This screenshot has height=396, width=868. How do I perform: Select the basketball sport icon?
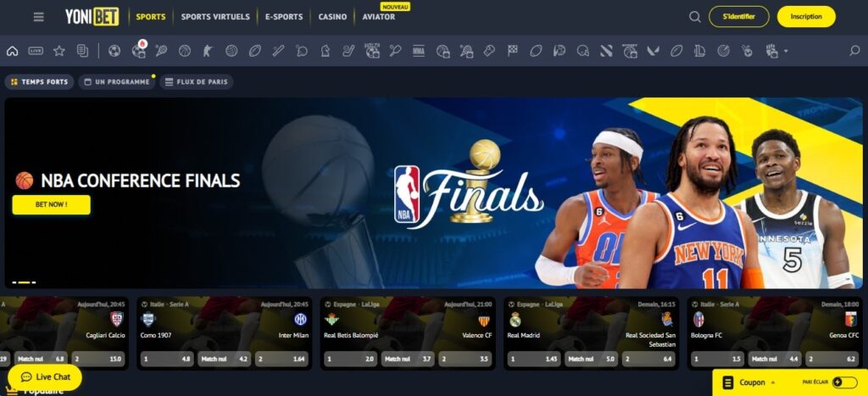184,51
